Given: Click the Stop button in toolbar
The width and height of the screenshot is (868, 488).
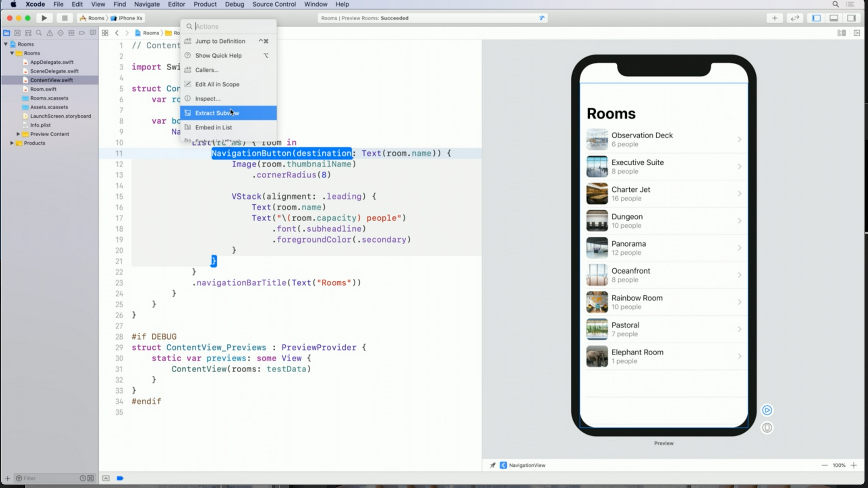Looking at the screenshot, I should (x=65, y=18).
